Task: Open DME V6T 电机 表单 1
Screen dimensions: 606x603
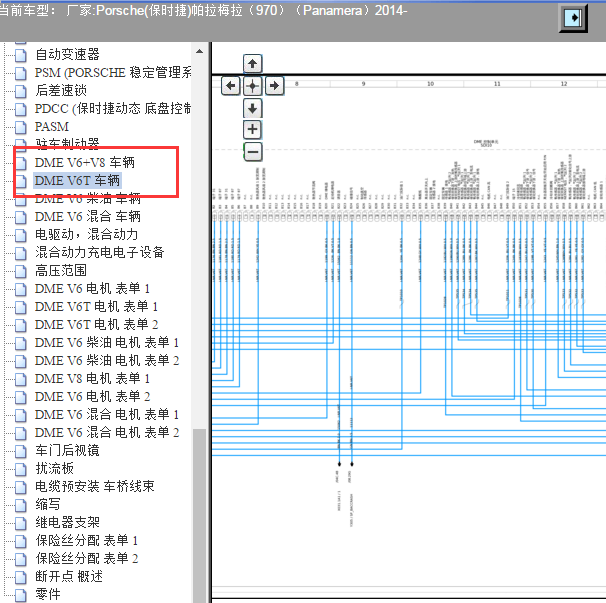Action: tap(97, 307)
